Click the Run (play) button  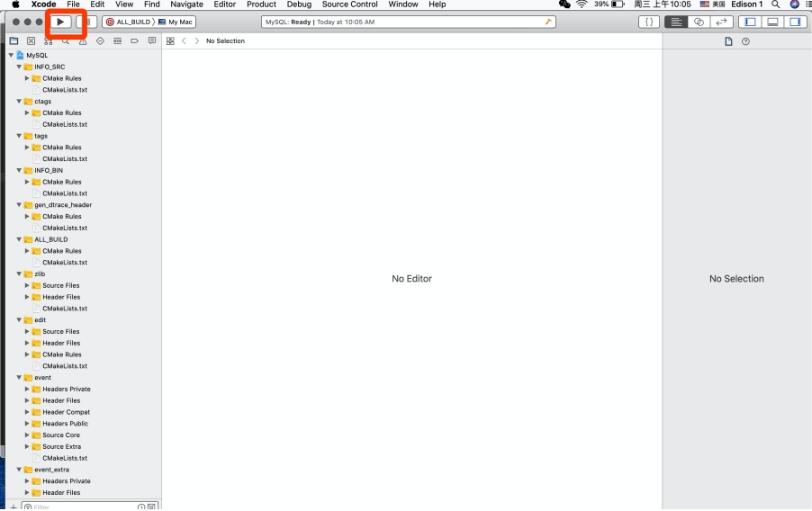tap(60, 22)
